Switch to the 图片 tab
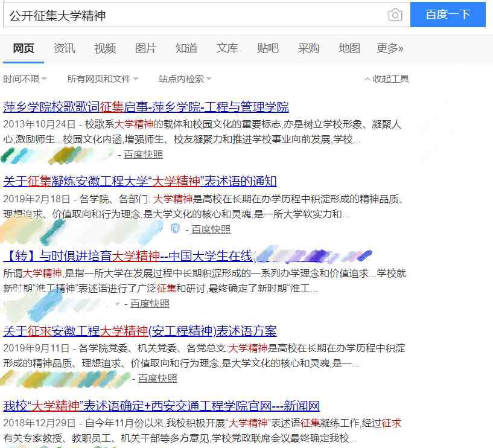 (x=145, y=48)
